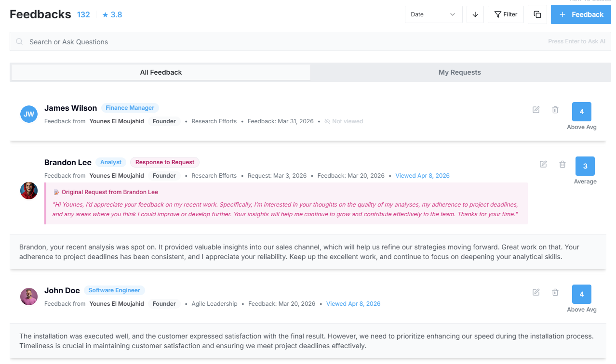Click John Doe's score badge 4
This screenshot has height=364, width=616.
[582, 294]
